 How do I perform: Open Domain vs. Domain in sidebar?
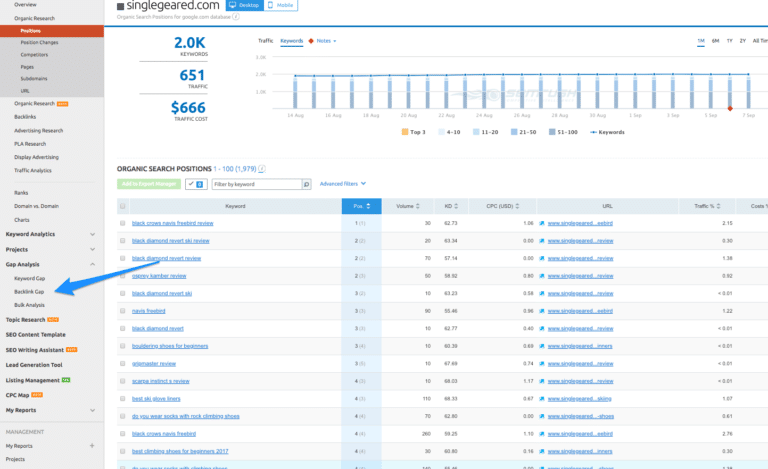click(36, 207)
